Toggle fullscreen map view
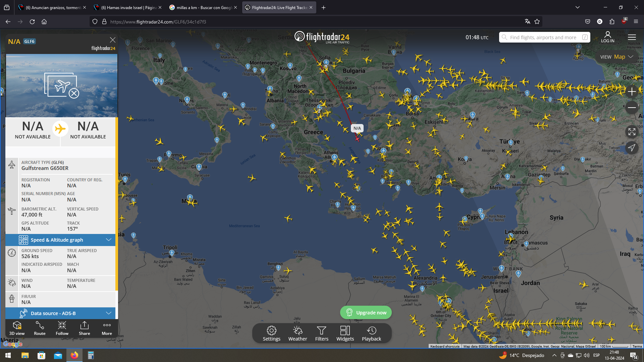This screenshot has width=644, height=362. click(632, 132)
